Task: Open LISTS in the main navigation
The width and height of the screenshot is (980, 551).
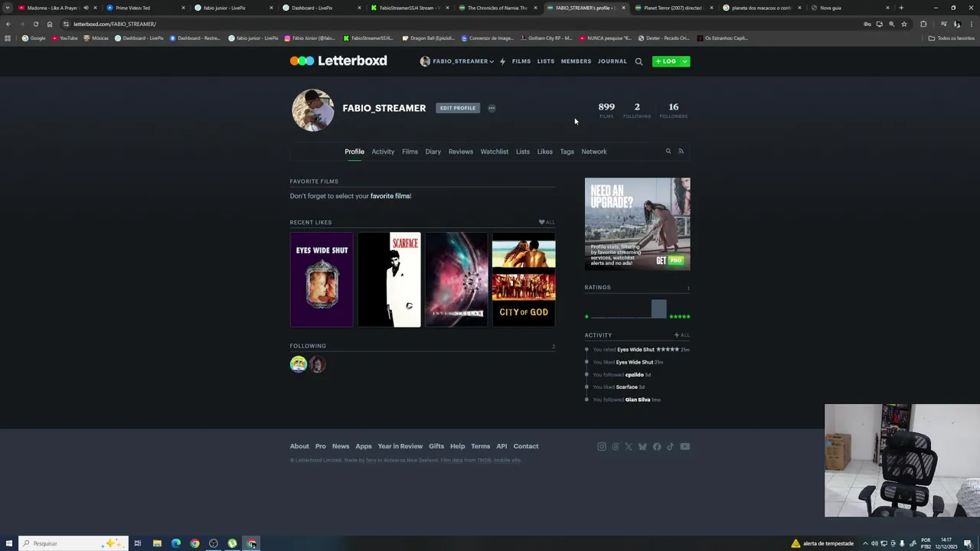Action: [x=546, y=61]
